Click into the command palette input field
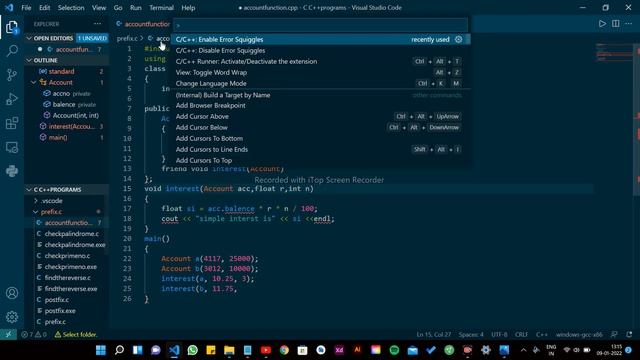This screenshot has height=360, width=640. (320, 25)
